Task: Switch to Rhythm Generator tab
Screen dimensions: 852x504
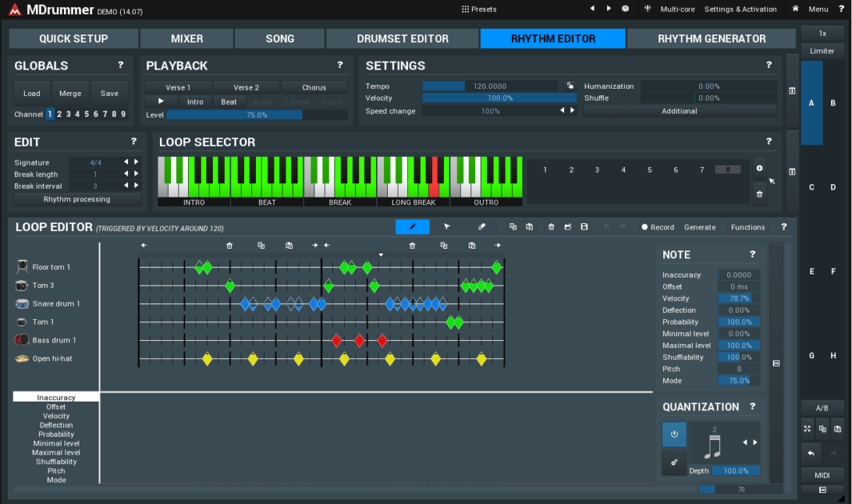Action: coord(712,38)
